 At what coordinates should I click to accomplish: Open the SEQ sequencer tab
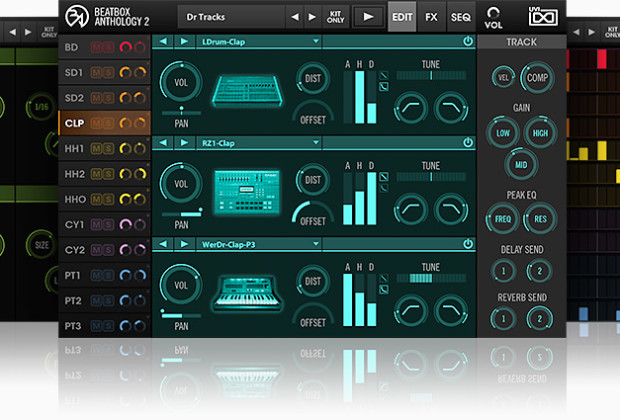tap(461, 17)
